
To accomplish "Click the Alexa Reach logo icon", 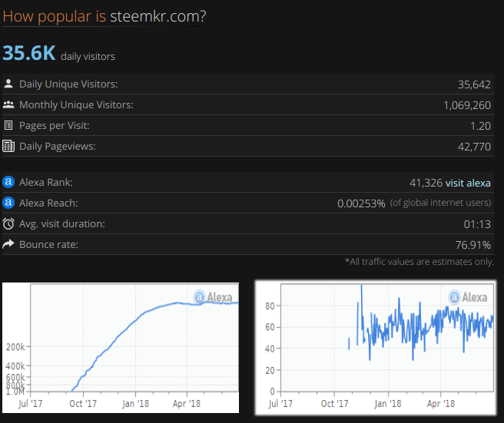I will point(8,203).
